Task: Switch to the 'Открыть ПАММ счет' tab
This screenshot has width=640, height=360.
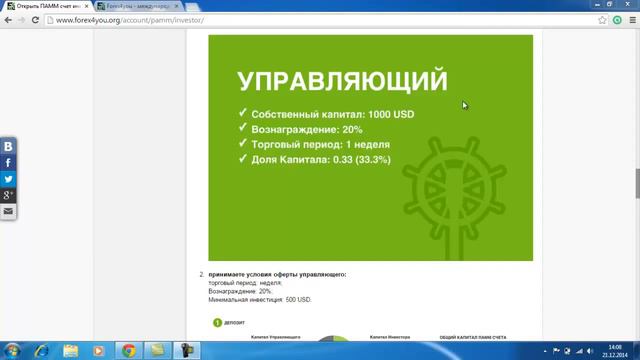Action: [47, 6]
